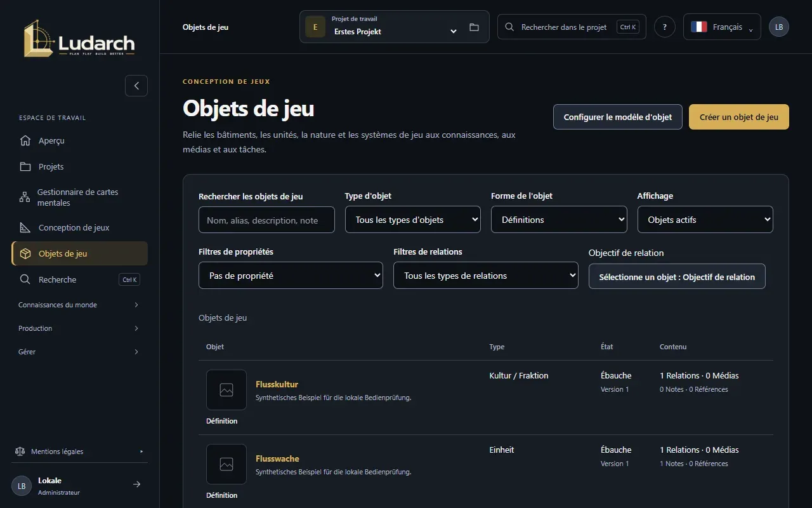
Task: Click the Flusswache image placeholder thumbnail
Action: click(226, 464)
